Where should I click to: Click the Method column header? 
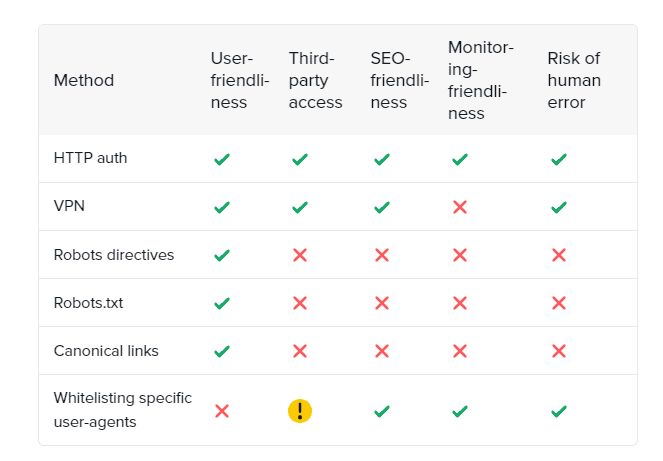[x=84, y=80]
